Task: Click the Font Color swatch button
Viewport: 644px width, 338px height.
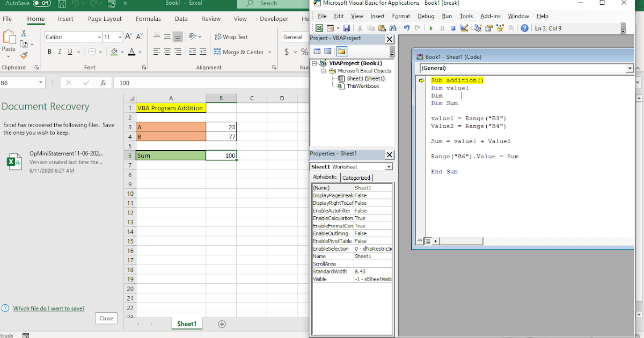Action: 131,52
